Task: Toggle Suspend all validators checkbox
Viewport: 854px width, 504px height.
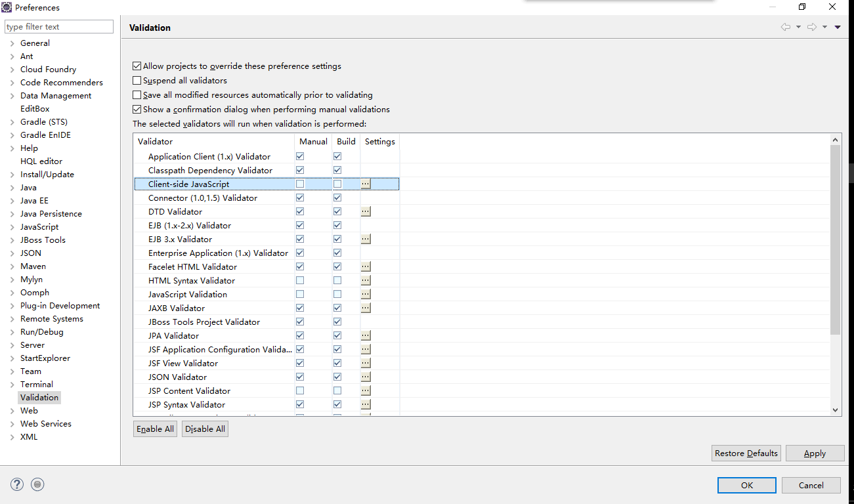Action: click(137, 81)
